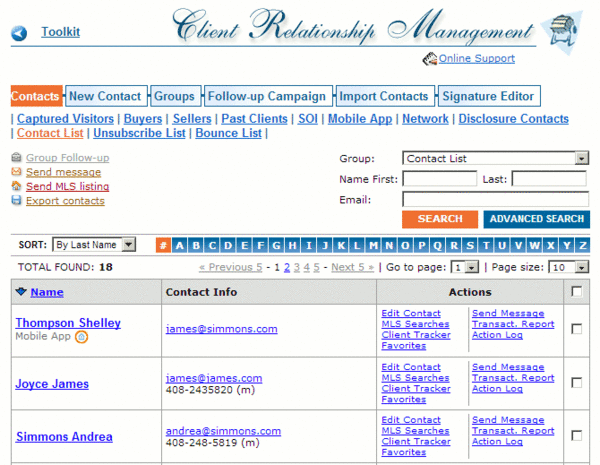
Task: Open the Mobile App filter link
Action: click(360, 119)
